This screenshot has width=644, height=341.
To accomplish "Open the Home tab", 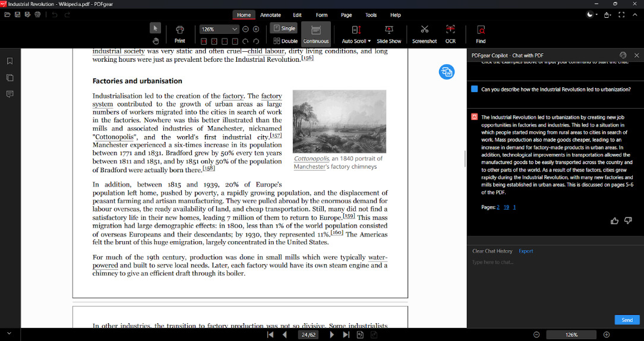I will [244, 15].
